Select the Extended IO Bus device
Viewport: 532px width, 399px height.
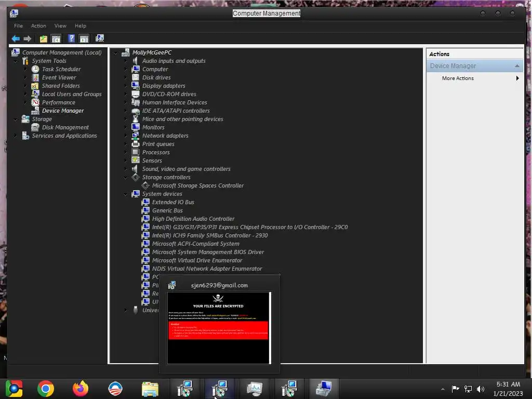(x=173, y=202)
